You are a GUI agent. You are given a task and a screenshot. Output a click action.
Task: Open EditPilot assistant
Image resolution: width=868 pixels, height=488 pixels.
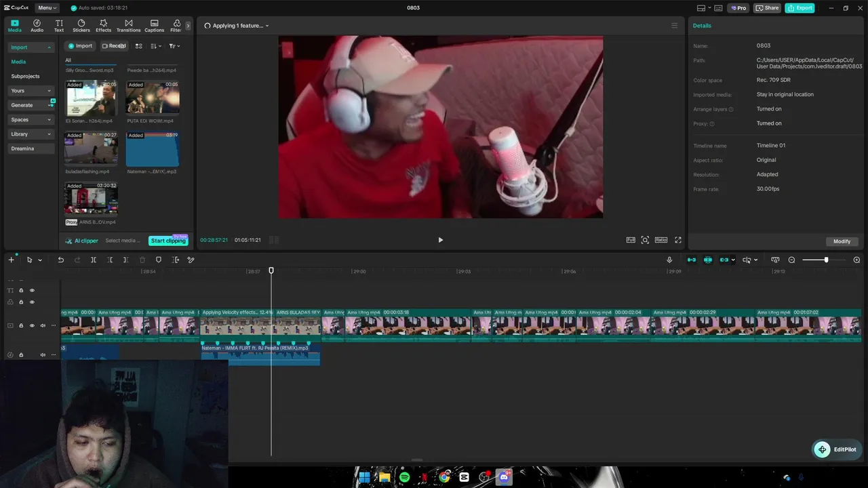[x=836, y=449]
